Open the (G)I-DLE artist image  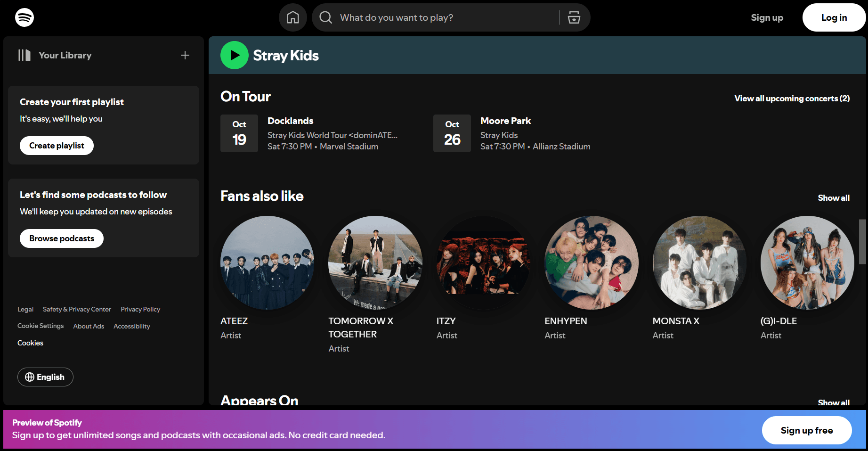click(808, 263)
